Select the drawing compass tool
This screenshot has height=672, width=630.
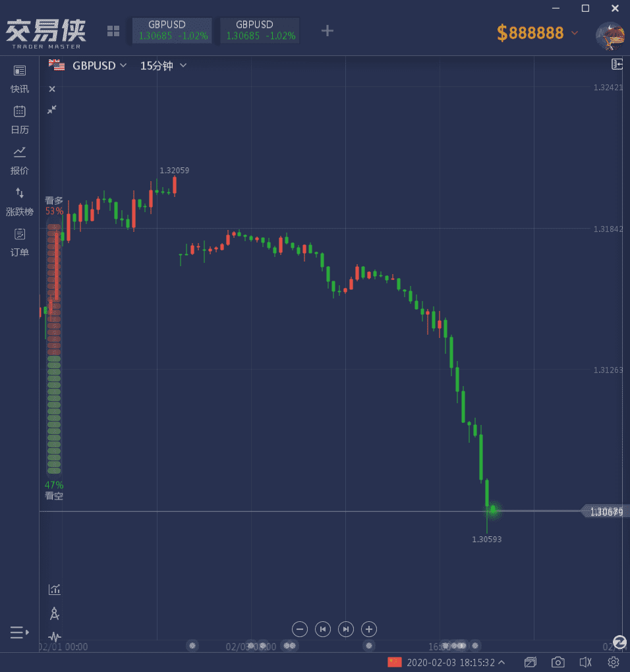pyautogui.click(x=55, y=613)
